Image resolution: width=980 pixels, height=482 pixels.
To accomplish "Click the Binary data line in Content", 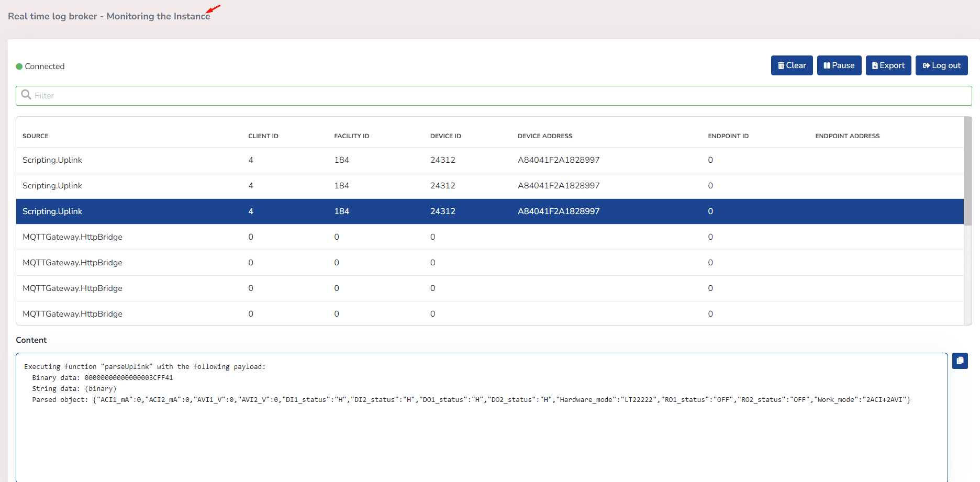I will 103,378.
